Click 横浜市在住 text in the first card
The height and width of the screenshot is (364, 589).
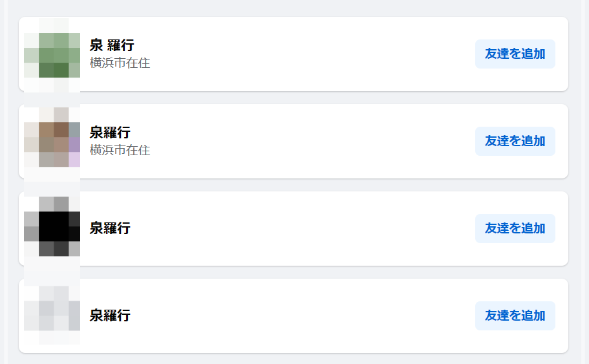(x=120, y=63)
